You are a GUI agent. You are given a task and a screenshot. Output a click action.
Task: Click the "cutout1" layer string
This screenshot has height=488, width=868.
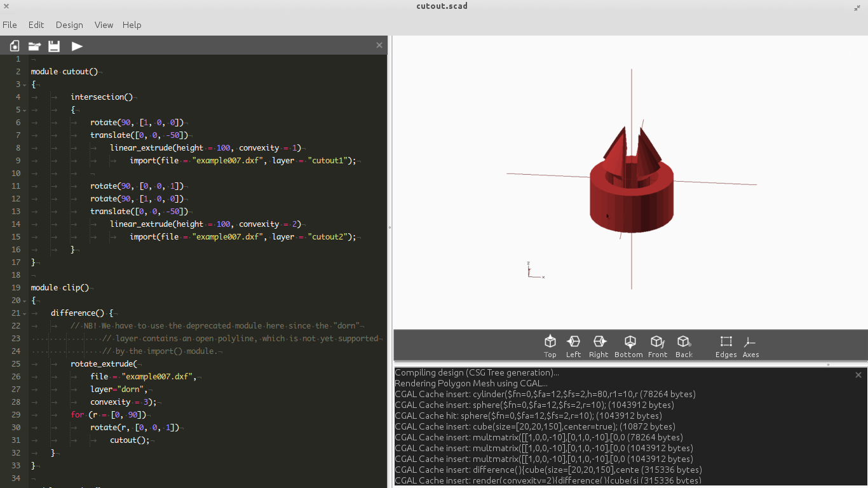coord(327,161)
